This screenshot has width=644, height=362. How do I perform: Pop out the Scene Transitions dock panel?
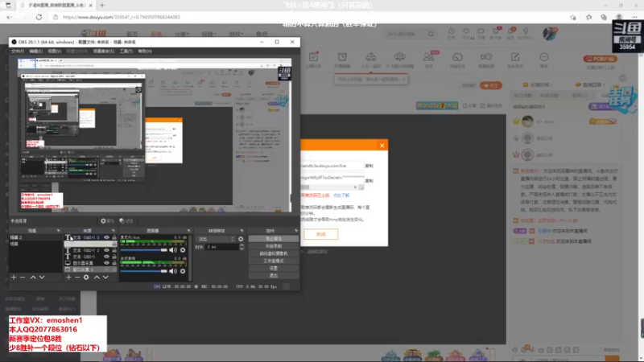[242, 231]
